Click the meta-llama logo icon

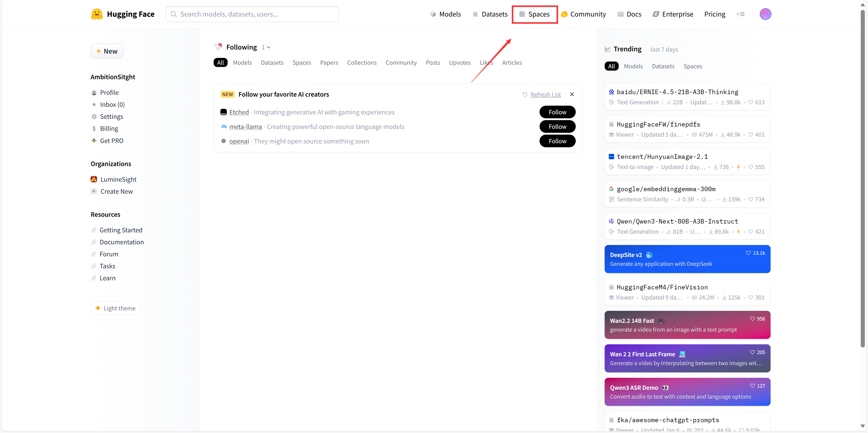click(224, 126)
